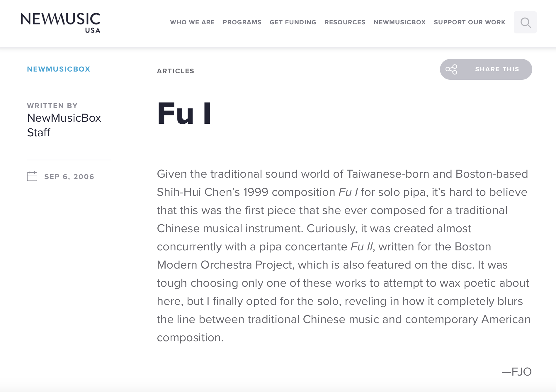Image resolution: width=556 pixels, height=392 pixels.
Task: Click the italic 'Fu I' in the paragraph
Action: 348,192
